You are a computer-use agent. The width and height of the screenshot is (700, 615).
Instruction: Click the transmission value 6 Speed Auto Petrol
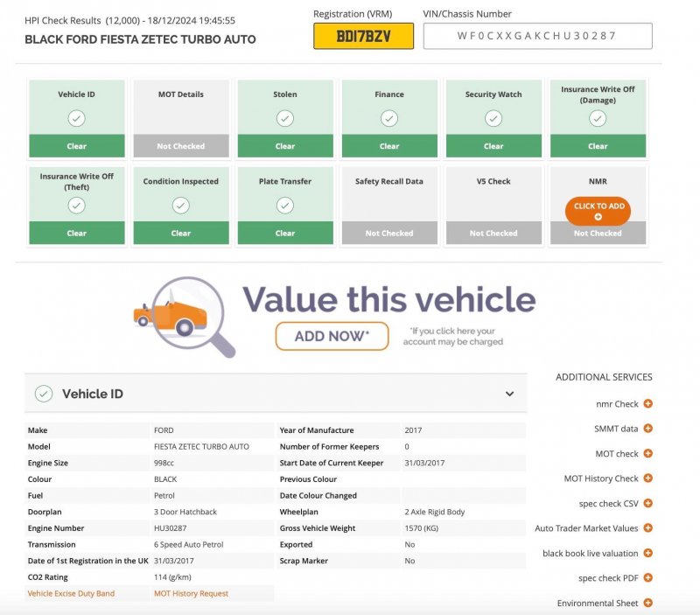pyautogui.click(x=188, y=544)
